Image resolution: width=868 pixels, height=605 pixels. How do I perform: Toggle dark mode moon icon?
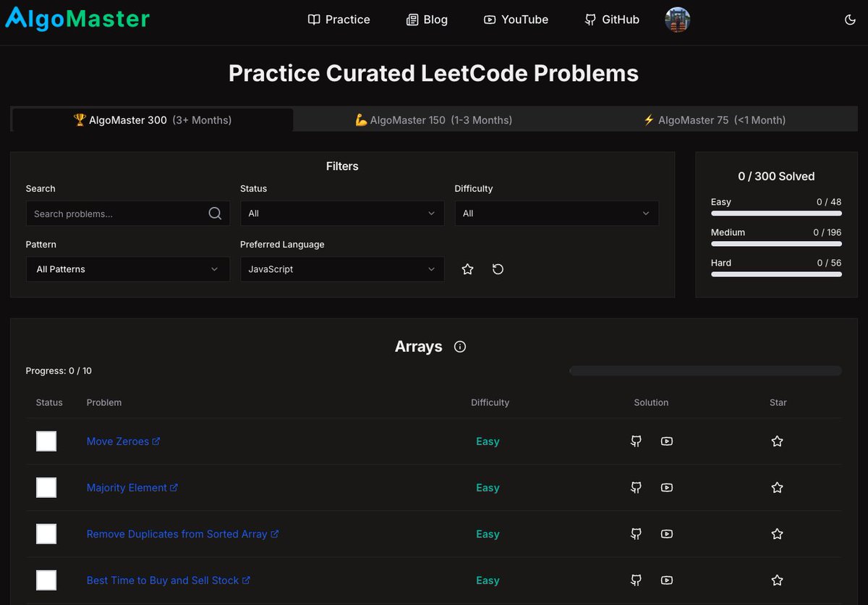point(850,20)
